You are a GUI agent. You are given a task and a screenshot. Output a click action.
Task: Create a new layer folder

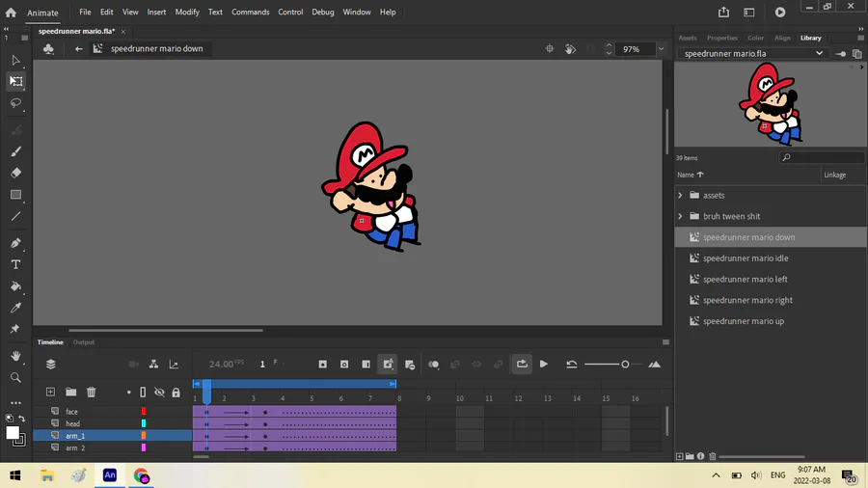pyautogui.click(x=70, y=392)
